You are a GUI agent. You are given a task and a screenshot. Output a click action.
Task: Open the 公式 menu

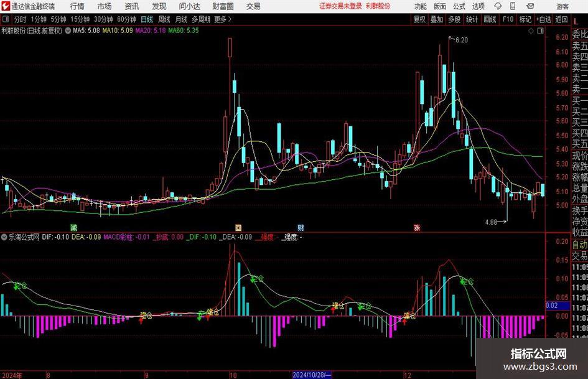point(459,6)
